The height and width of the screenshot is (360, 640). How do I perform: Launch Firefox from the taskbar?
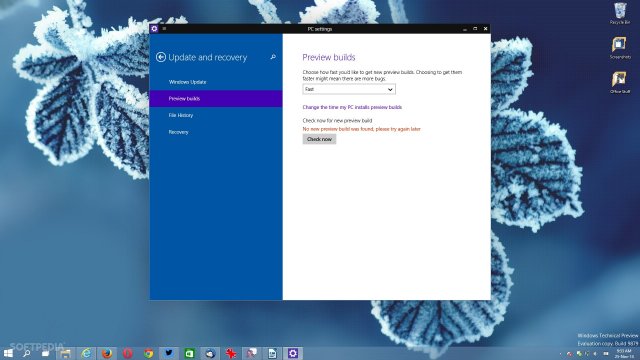[x=107, y=353]
